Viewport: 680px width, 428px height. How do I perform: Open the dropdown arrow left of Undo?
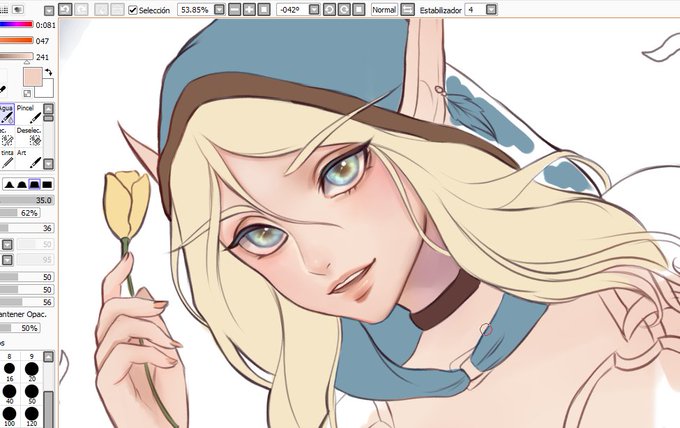pyautogui.click(x=49, y=10)
